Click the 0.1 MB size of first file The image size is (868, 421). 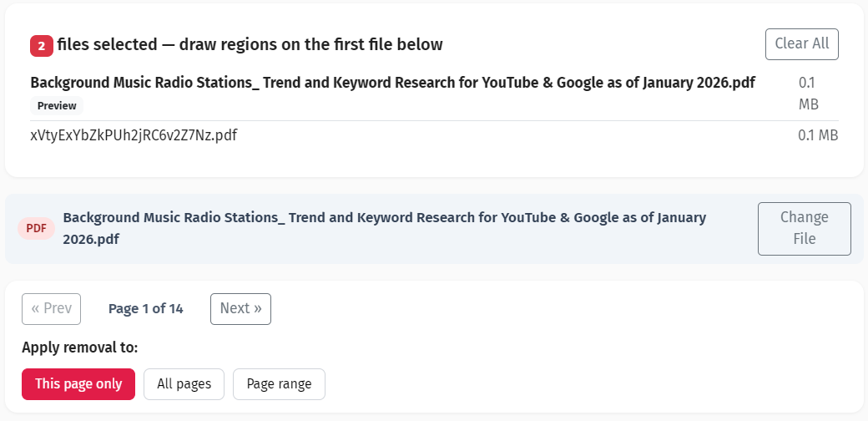pos(808,94)
